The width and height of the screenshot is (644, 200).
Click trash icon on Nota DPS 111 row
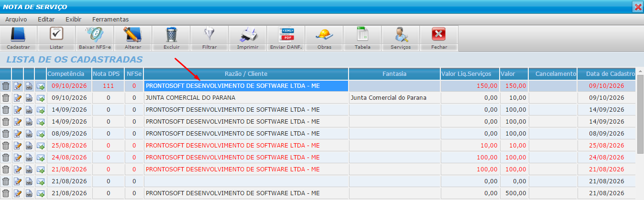pyautogui.click(x=6, y=86)
